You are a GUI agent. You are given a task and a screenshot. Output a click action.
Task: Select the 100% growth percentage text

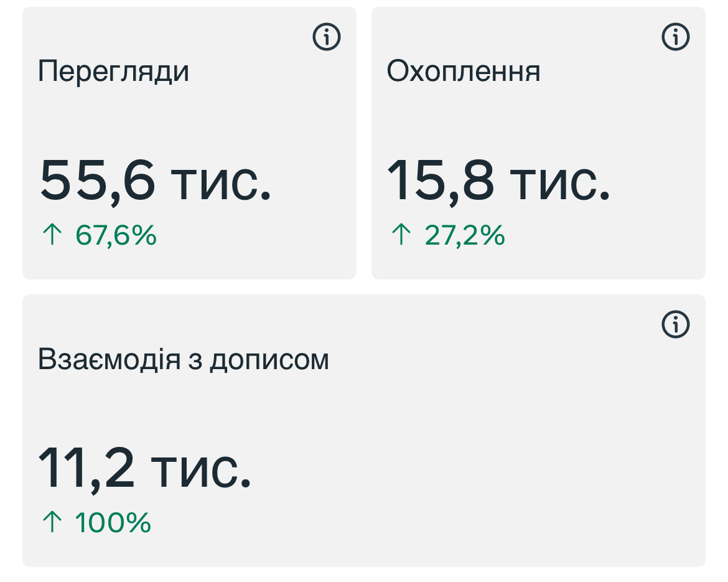click(113, 522)
